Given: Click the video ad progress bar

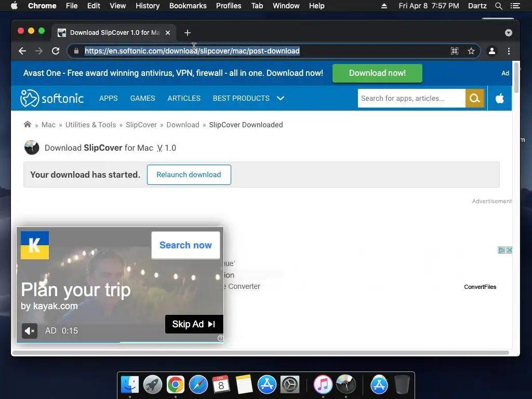Looking at the screenshot, I should (x=120, y=342).
